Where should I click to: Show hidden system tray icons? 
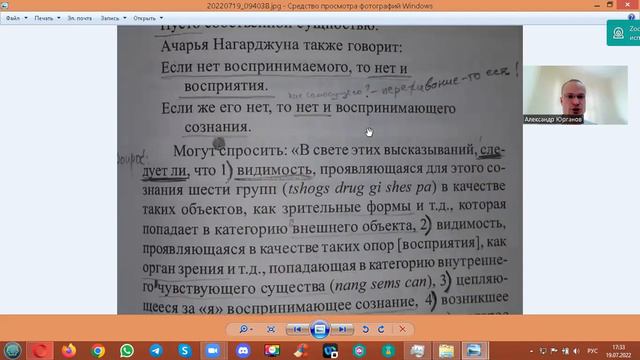(531, 351)
